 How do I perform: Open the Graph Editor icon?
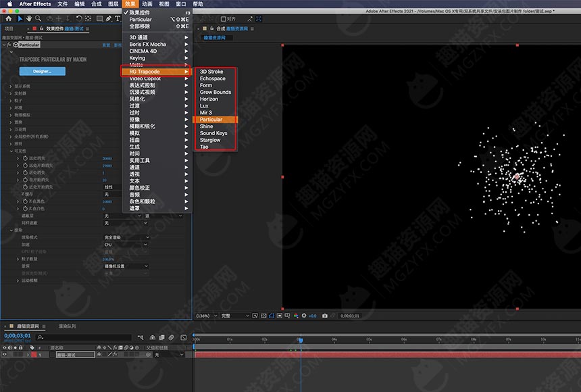click(183, 337)
